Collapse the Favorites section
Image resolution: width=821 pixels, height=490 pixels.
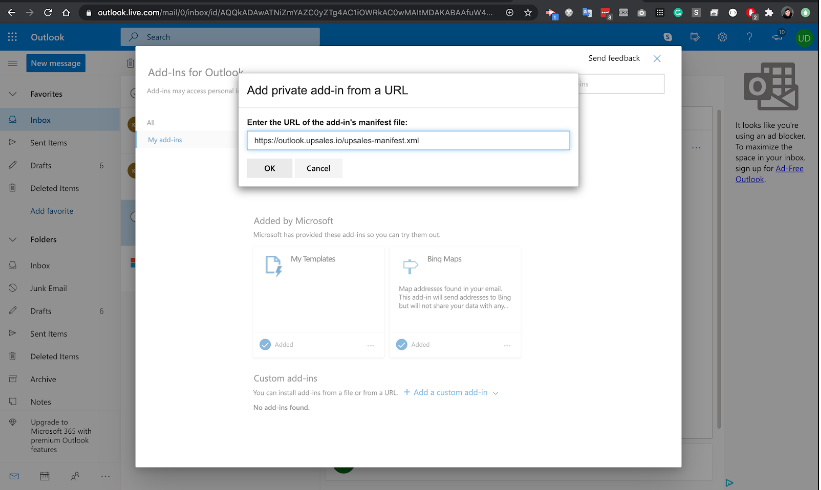13,94
